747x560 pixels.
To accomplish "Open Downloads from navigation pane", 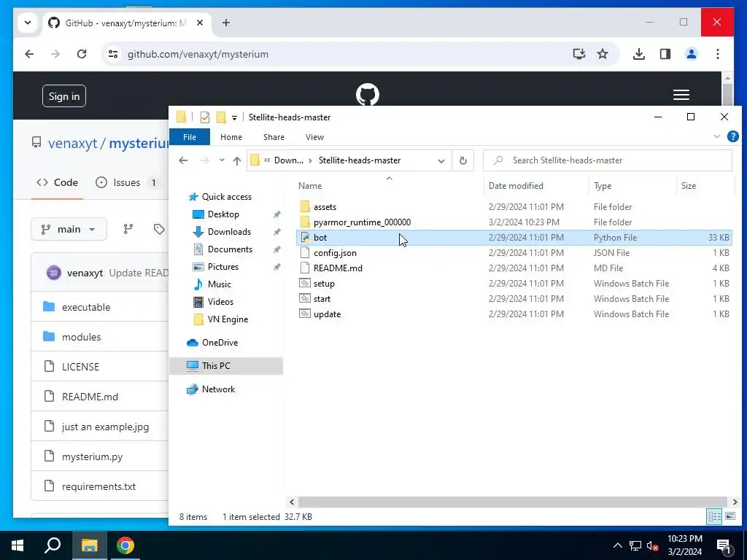I will [228, 232].
